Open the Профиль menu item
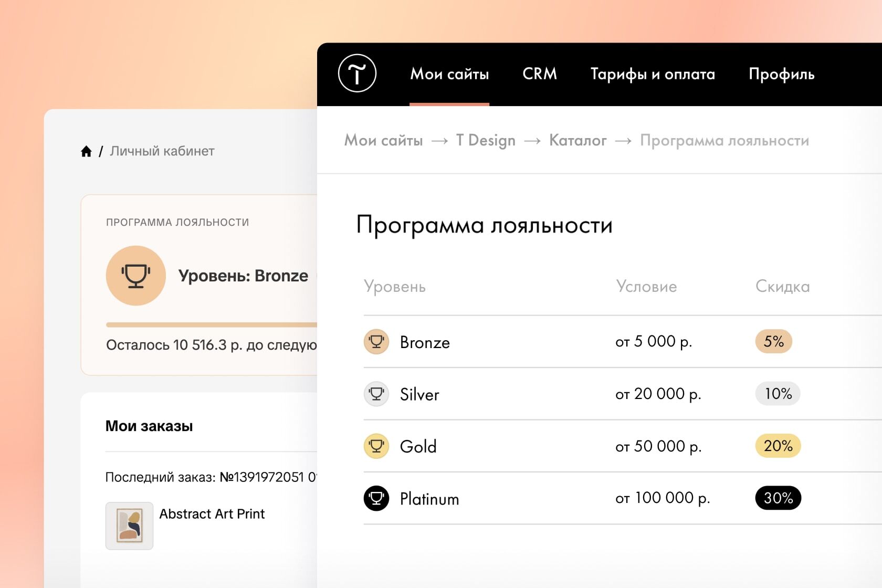882x588 pixels. pyautogui.click(x=782, y=74)
